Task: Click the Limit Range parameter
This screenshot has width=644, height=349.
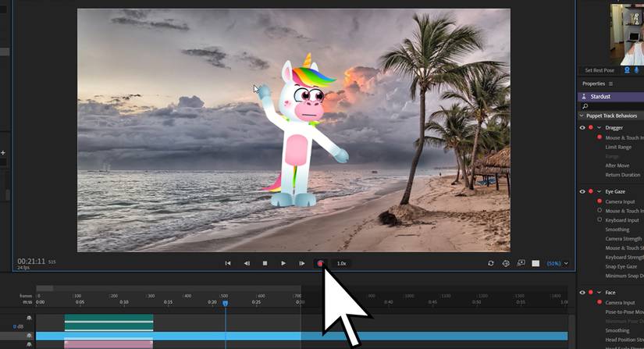Action: pos(618,147)
